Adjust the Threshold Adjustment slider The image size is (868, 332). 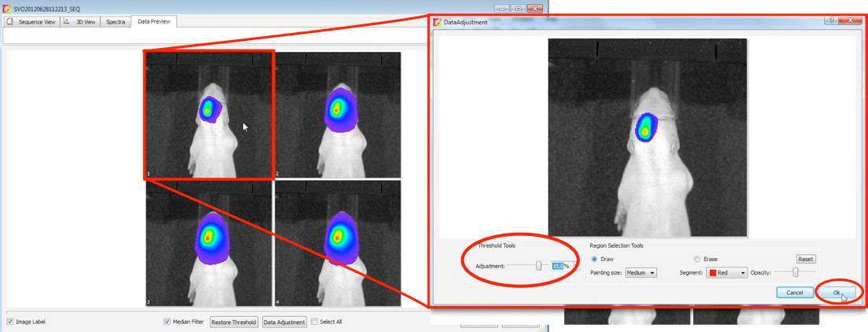click(538, 266)
